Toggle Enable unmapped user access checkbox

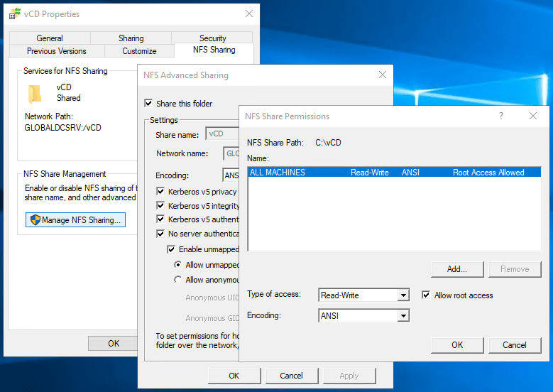point(171,249)
